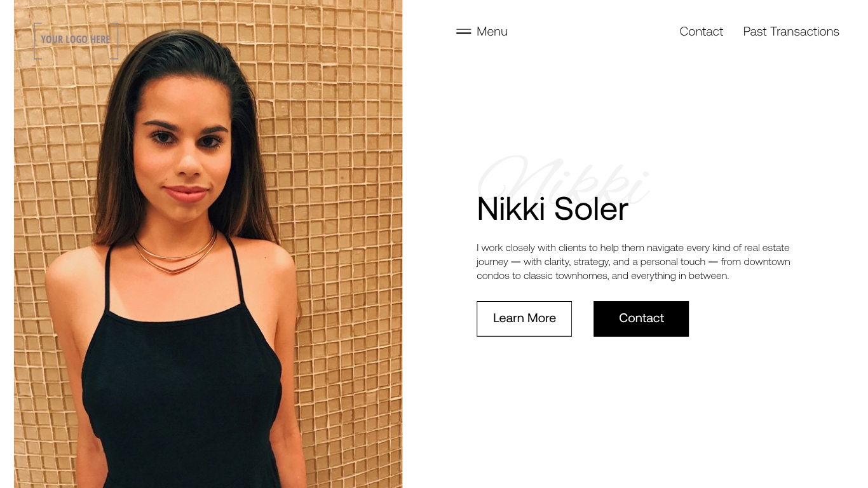This screenshot has height=488, width=868.
Task: Click the Nikki Soler heading
Action: coord(553,209)
